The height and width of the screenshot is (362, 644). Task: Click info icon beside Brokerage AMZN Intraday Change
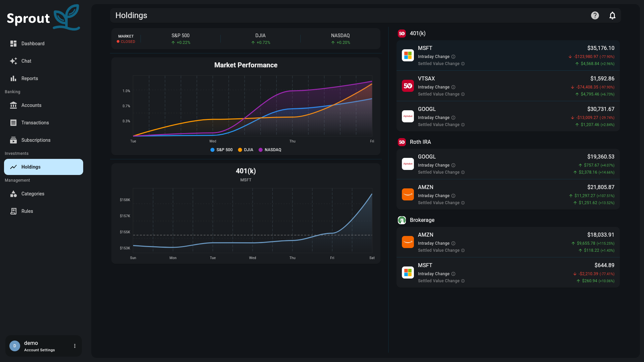coord(453,243)
